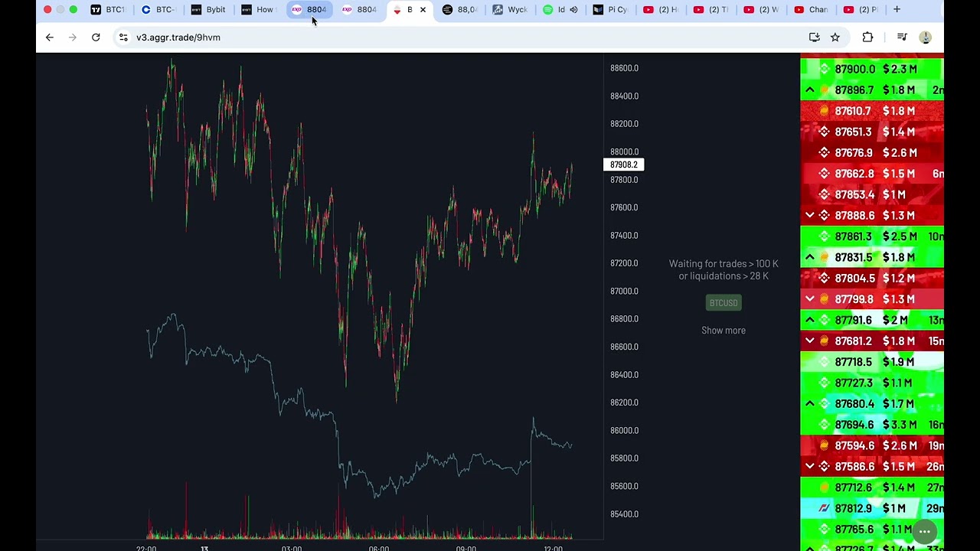Viewport: 980px width, 551px height.
Task: Expand the 87888.6 trade row with its down chevron
Action: 809,216
